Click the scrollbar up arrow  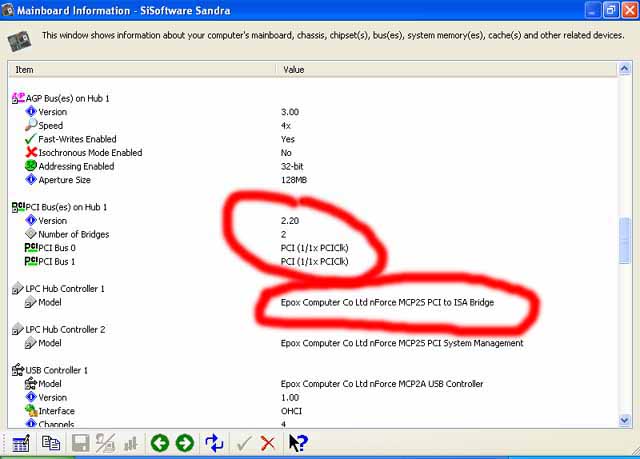[625, 69]
